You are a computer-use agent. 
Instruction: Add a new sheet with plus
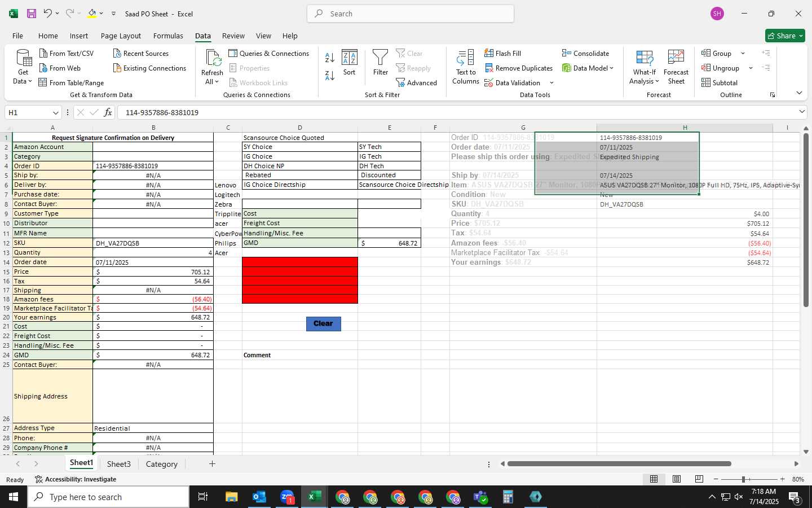click(x=212, y=463)
